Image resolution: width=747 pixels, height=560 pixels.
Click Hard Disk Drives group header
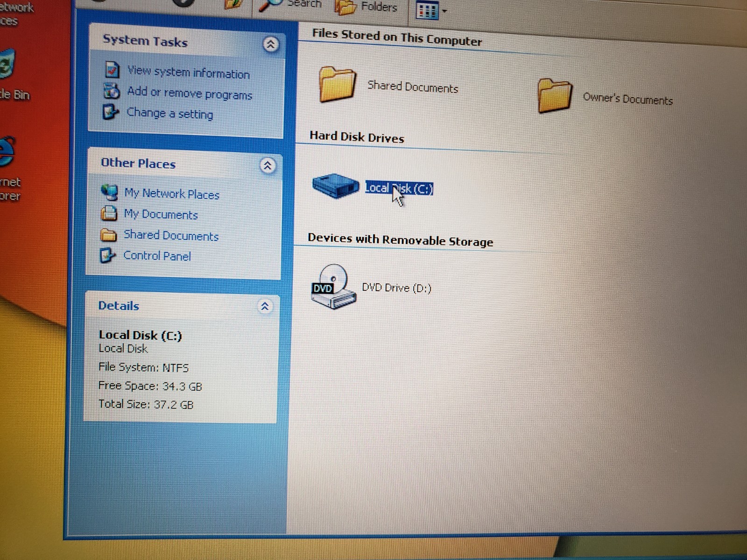pyautogui.click(x=357, y=137)
